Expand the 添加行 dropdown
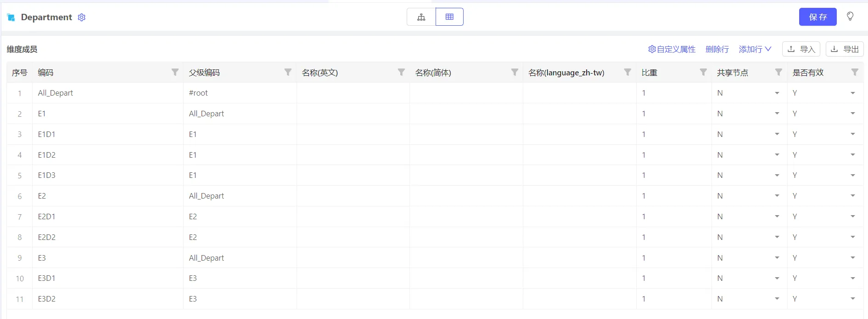Viewport: 868px width, 319px height. tap(755, 49)
